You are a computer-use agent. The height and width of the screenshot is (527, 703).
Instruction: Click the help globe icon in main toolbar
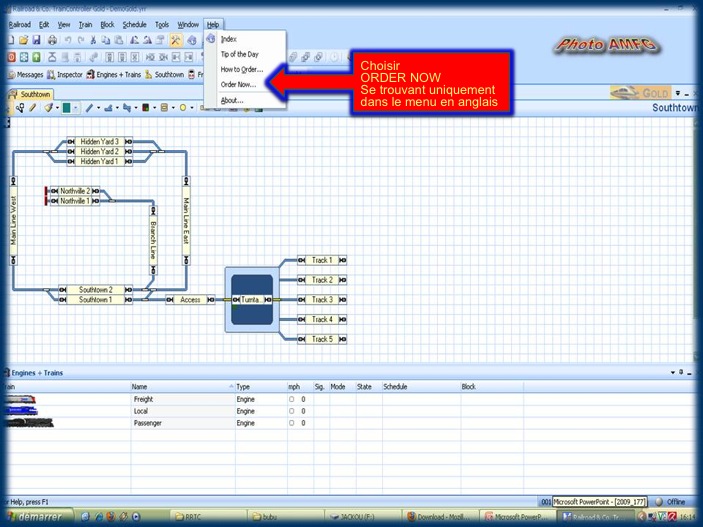[x=192, y=40]
